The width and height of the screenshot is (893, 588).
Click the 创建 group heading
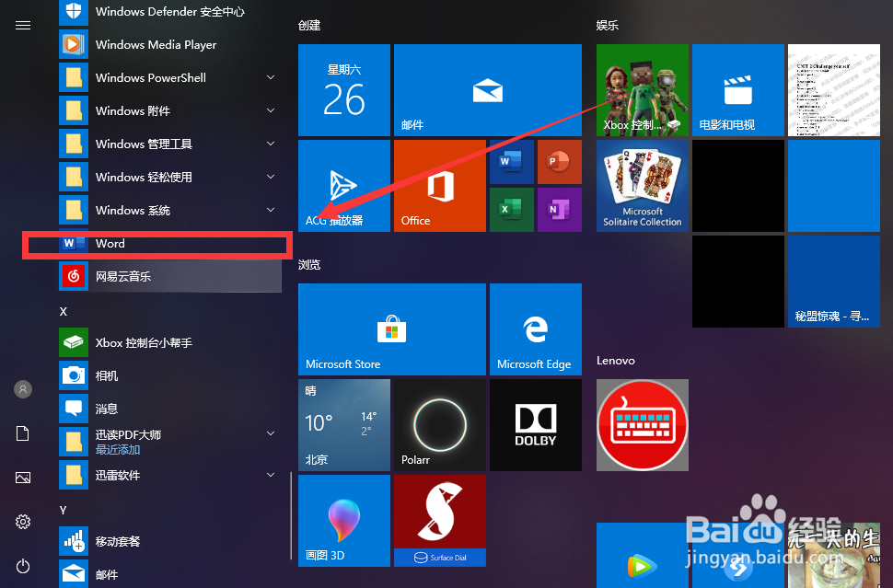coord(309,25)
